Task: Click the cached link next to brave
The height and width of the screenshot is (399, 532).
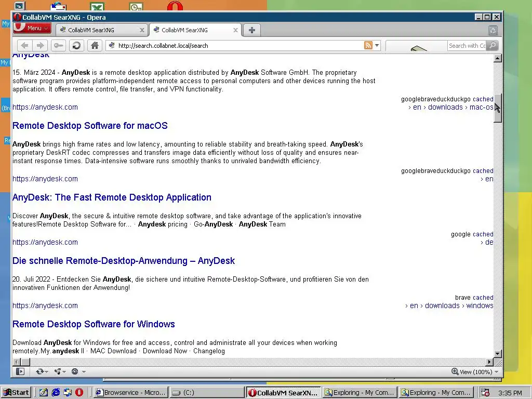Action: click(x=483, y=298)
